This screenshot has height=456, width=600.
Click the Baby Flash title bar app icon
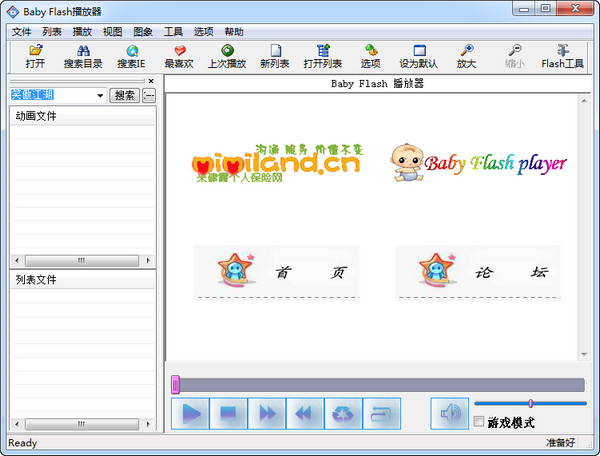[13, 12]
